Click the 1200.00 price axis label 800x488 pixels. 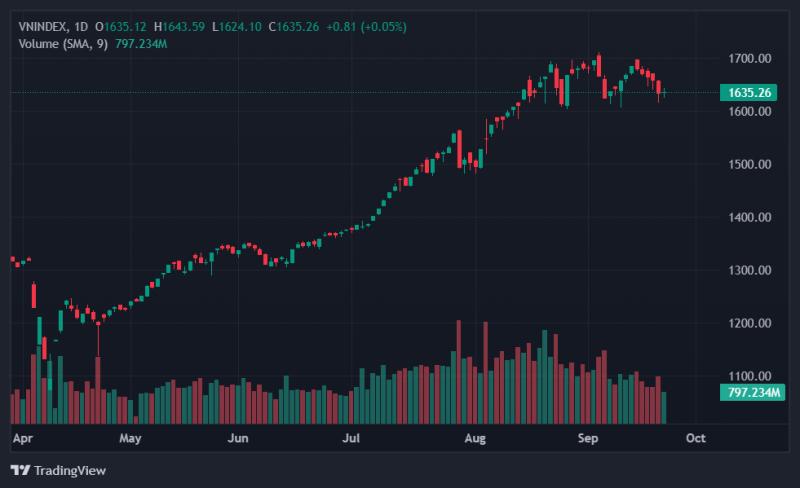749,323
